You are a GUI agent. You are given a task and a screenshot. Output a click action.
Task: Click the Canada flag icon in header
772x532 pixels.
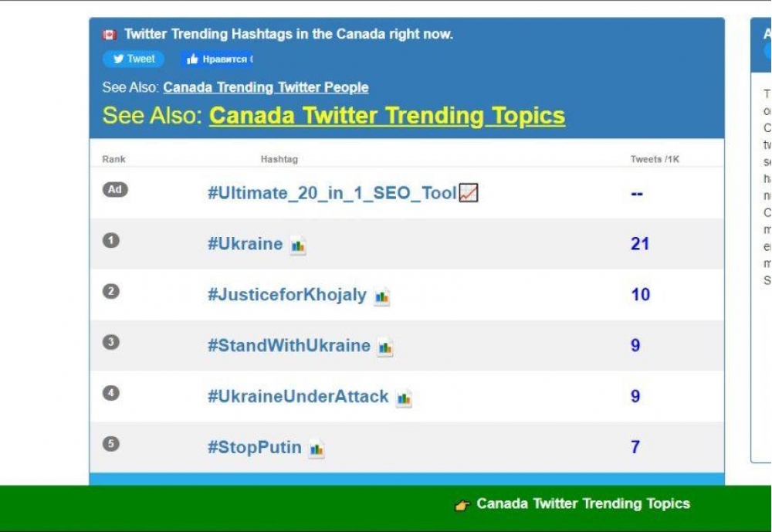click(x=110, y=35)
